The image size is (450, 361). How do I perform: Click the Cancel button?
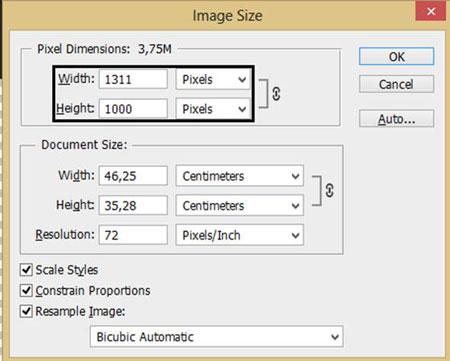click(396, 84)
